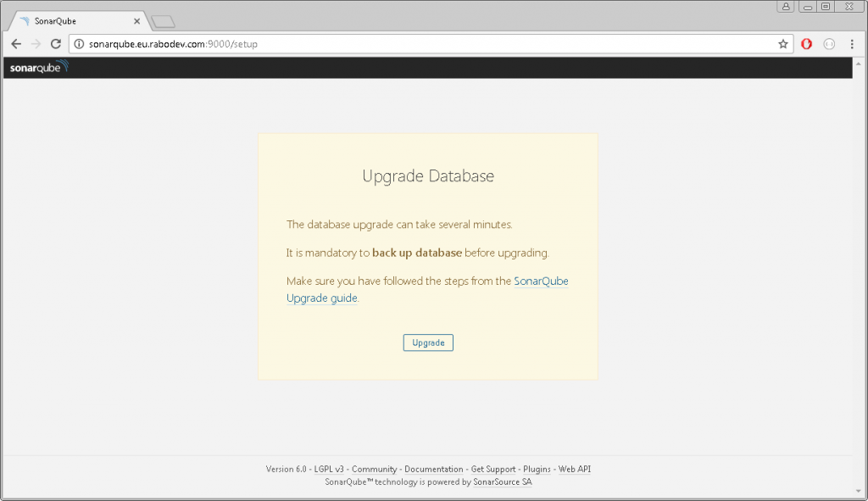868x501 pixels.
Task: Click the grey circular extension icon
Action: [829, 44]
